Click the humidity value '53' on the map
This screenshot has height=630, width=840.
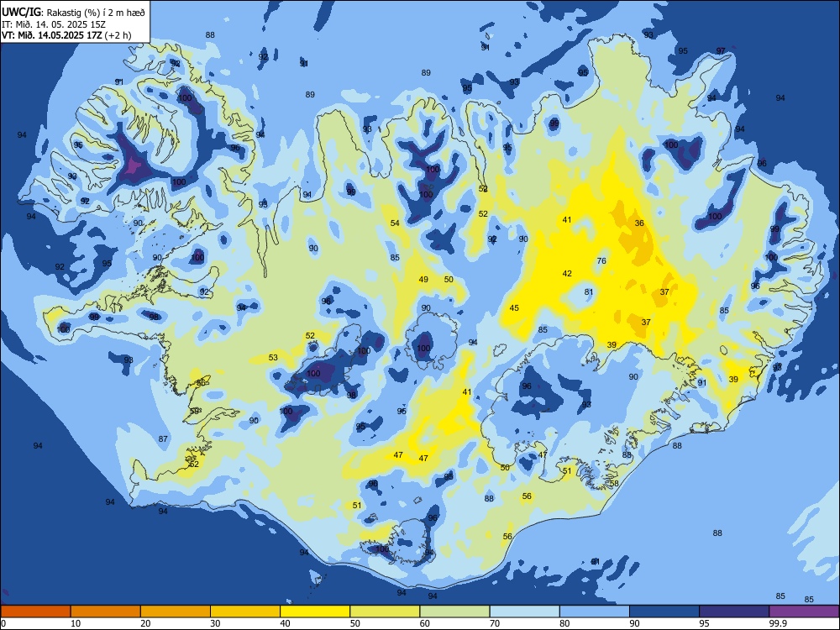coord(273,357)
